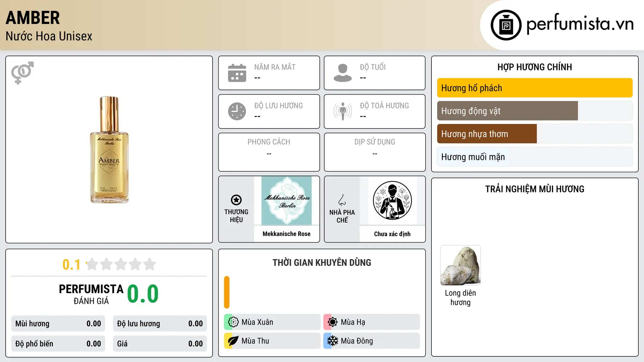Click the calendar icon for Năm ra mắt

coord(237,73)
